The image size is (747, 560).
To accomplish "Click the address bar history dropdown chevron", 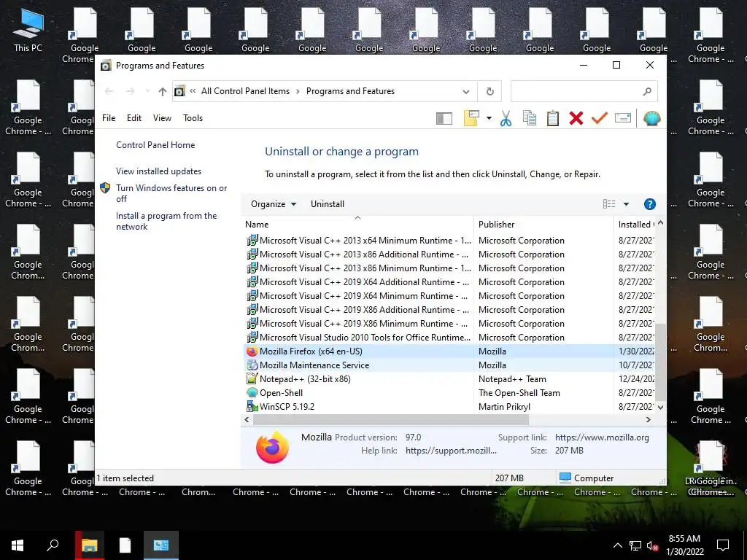I will pos(466,91).
